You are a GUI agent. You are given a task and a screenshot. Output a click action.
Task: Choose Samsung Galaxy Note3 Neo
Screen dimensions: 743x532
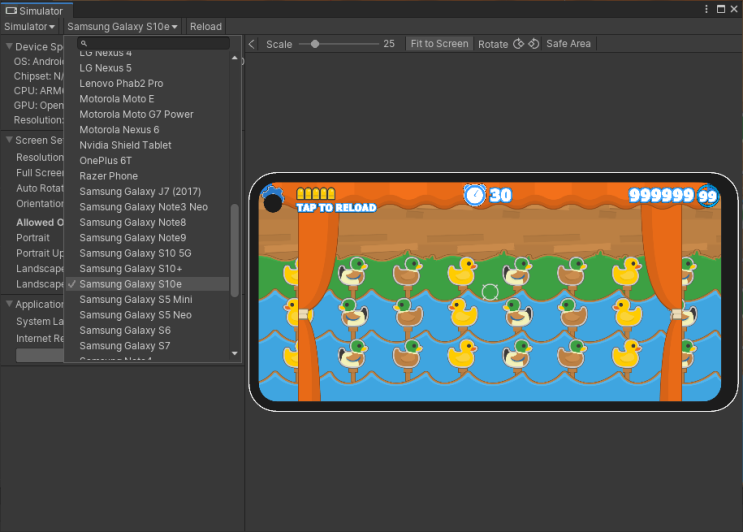[147, 207]
